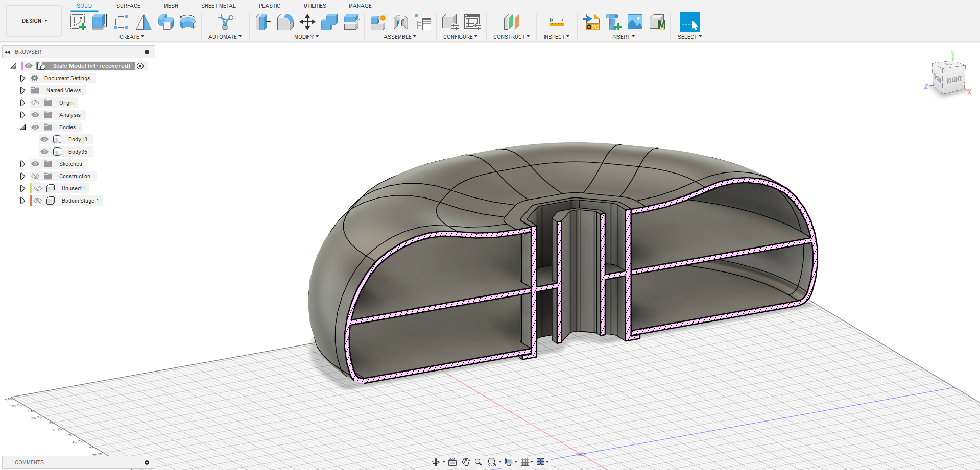The image size is (980, 470).
Task: Open the Construct dropdown menu
Action: coord(511,37)
